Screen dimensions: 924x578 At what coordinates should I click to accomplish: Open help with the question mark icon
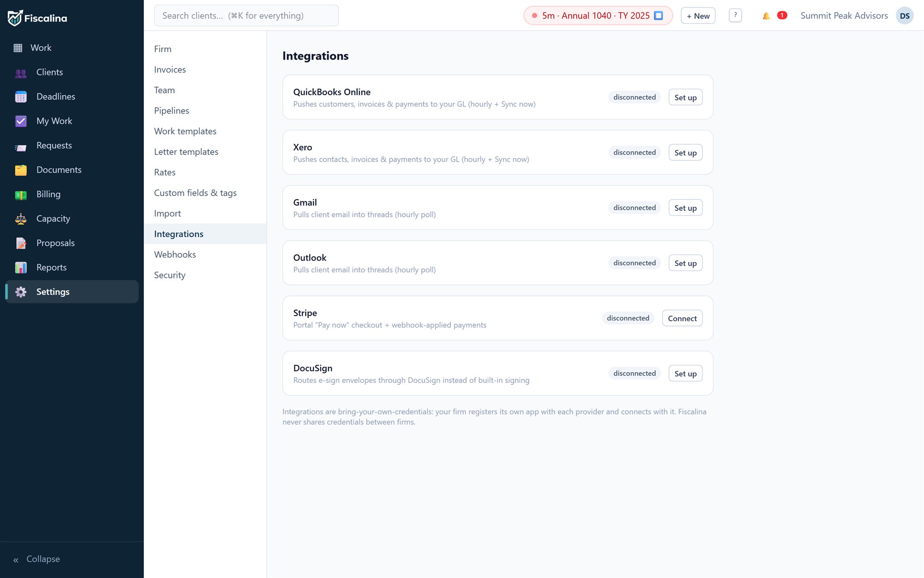(735, 15)
